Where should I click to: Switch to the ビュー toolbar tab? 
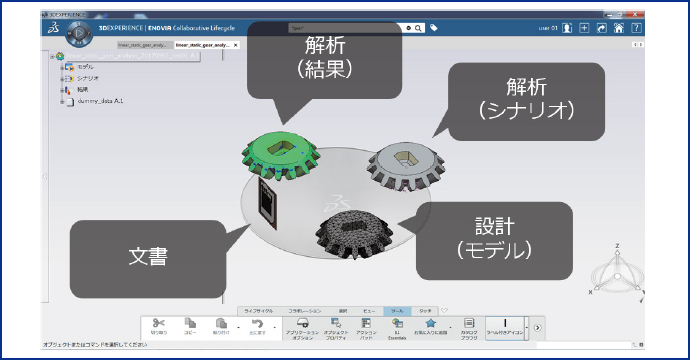pos(369,311)
